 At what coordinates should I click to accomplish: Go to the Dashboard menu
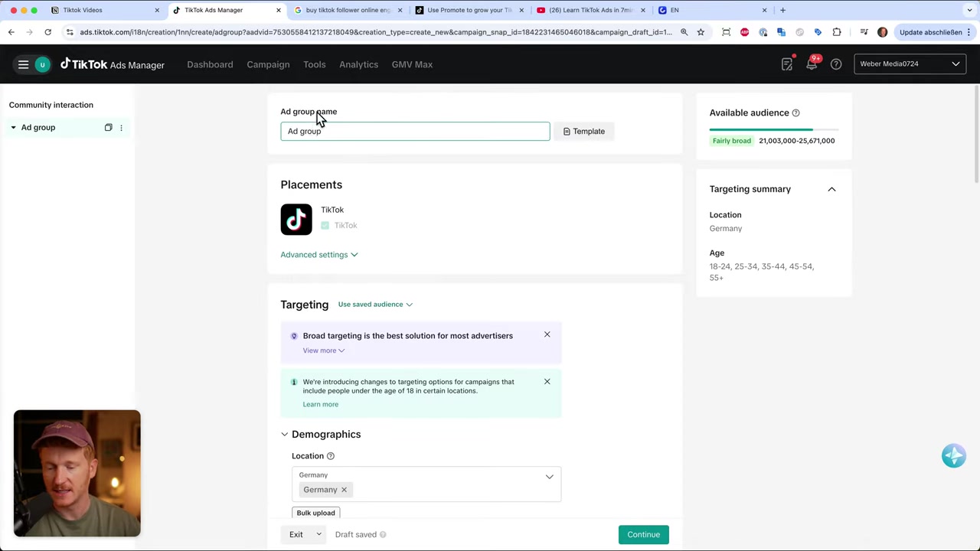[x=210, y=64]
